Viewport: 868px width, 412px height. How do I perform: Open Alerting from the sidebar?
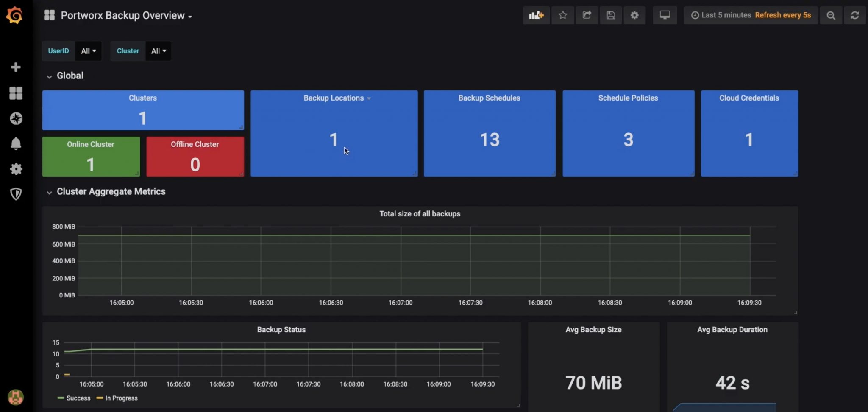coord(16,144)
